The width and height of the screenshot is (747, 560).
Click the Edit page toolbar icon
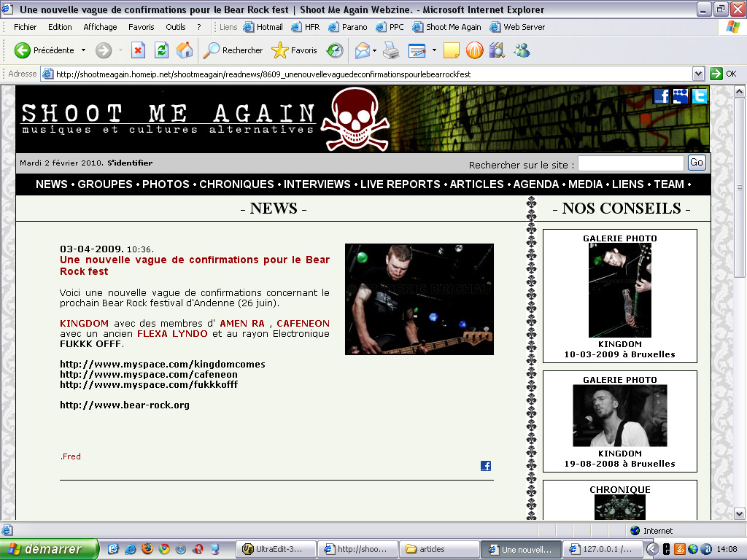coord(417,50)
